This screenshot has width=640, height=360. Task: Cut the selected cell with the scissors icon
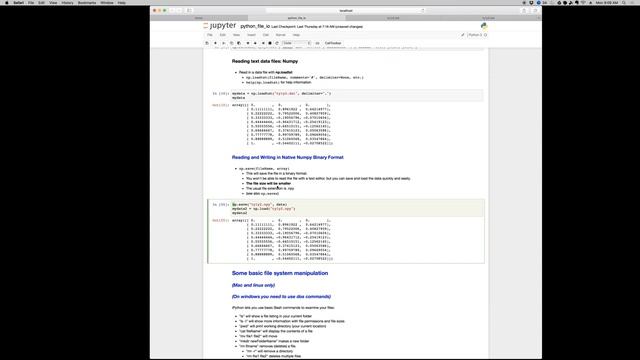point(223,43)
